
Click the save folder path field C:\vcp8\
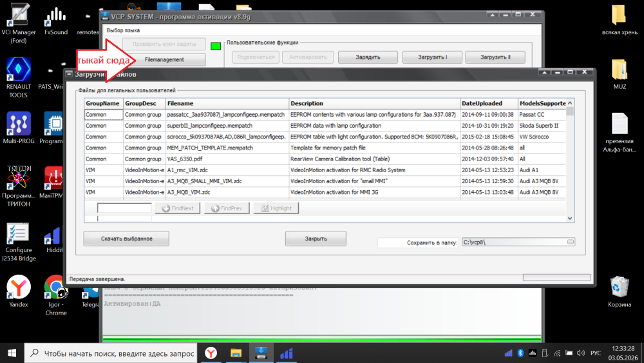tap(514, 242)
